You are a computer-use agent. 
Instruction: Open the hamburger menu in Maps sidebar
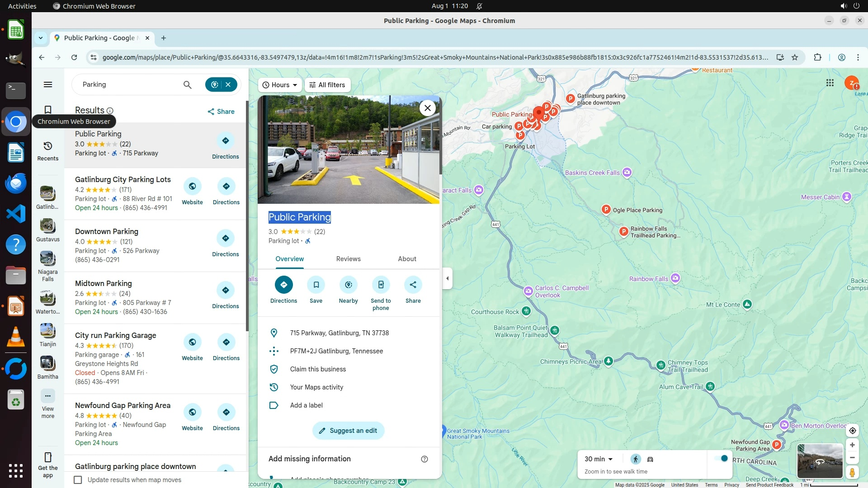click(x=48, y=84)
